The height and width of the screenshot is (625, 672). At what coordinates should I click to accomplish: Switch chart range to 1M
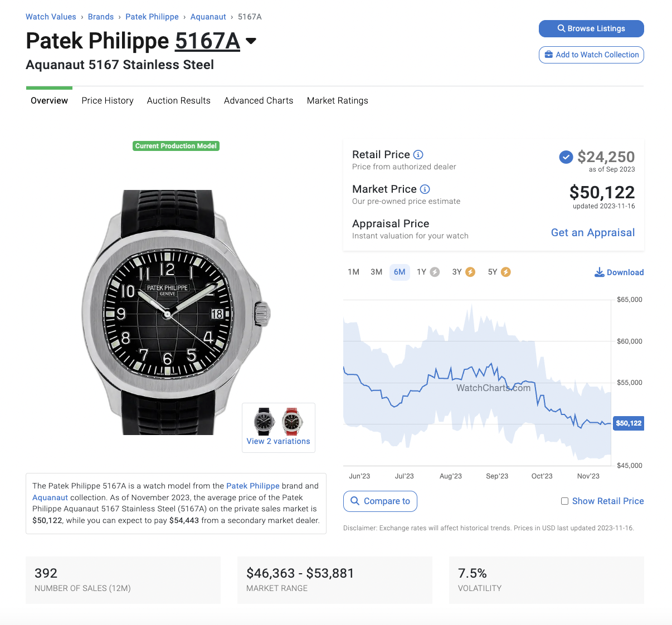353,272
